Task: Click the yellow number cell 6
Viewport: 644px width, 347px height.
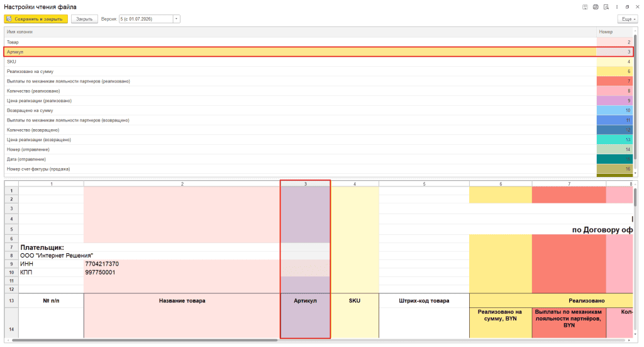Action: coord(615,72)
